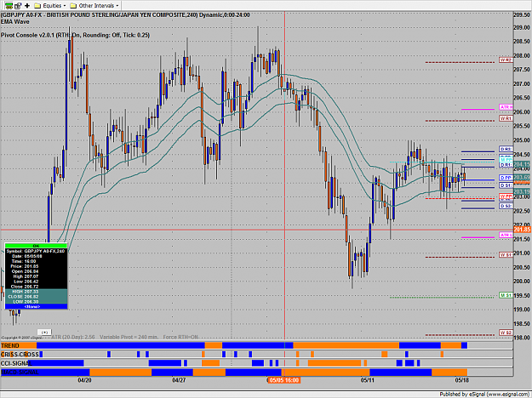Click the Published by eSignal footer text

[485, 395]
